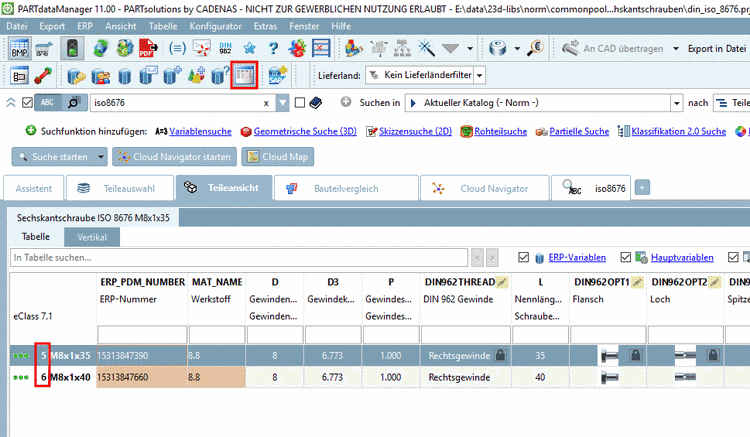Toggle the traffic light status icon
This screenshot has width=750, height=437.
(x=72, y=48)
